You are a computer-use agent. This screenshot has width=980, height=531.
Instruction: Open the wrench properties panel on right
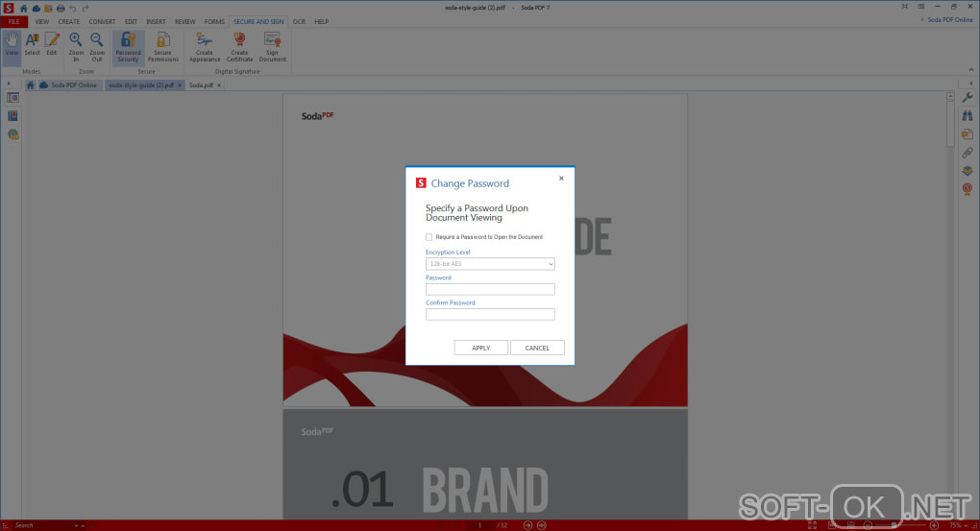point(968,97)
